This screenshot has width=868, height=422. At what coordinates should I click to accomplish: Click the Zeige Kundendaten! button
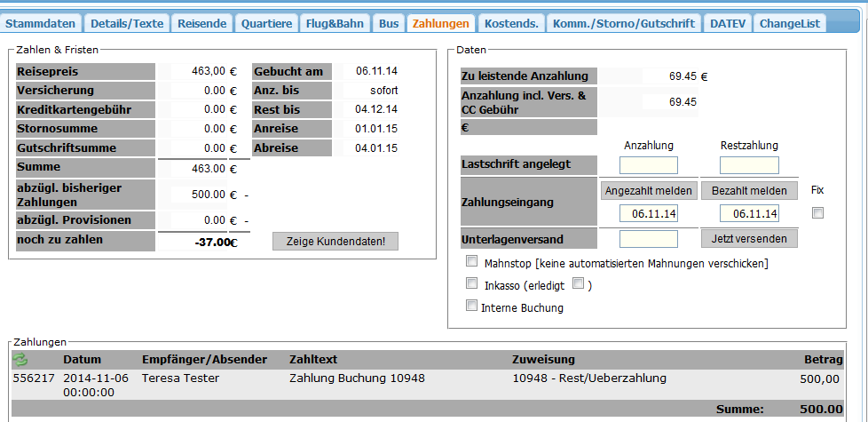(335, 241)
